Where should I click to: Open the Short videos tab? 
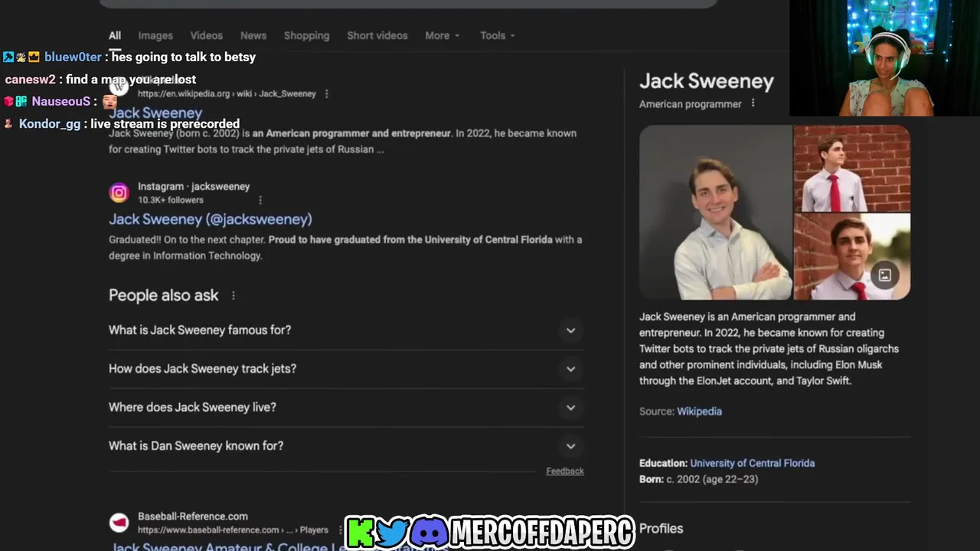(x=377, y=35)
